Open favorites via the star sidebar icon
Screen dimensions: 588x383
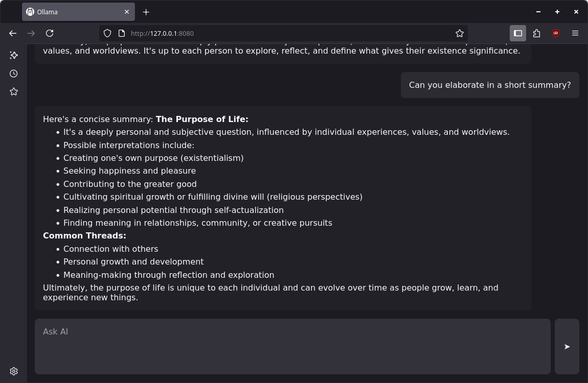tap(14, 92)
